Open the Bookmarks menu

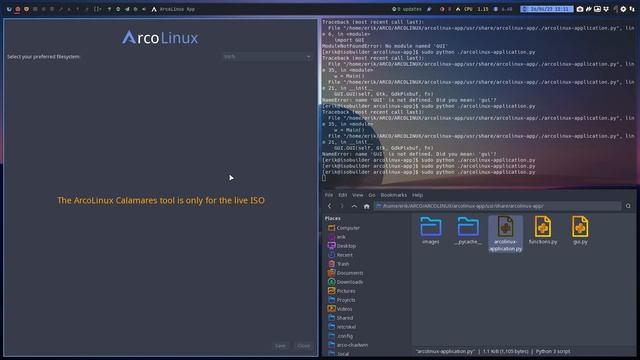393,195
